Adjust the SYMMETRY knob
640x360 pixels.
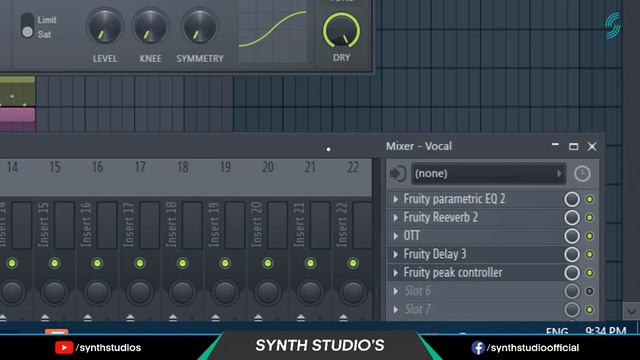coord(200,27)
